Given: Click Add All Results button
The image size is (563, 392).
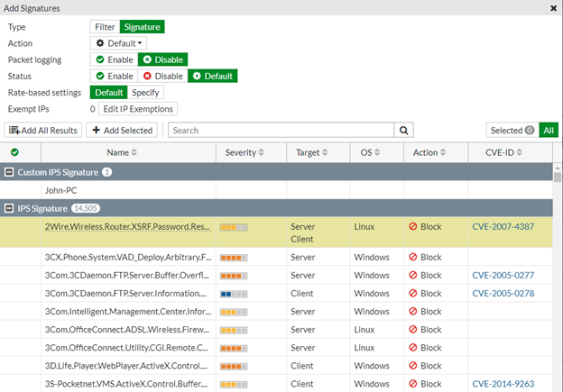Looking at the screenshot, I should 43,130.
